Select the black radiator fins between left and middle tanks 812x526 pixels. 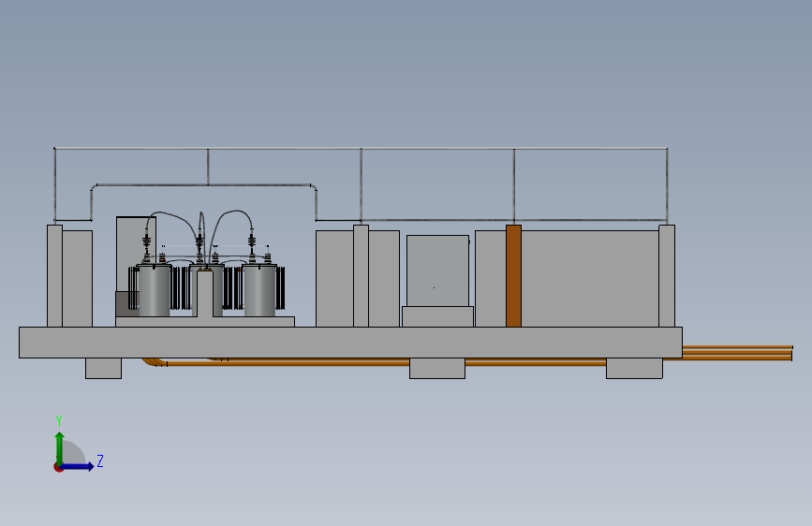(x=181, y=288)
